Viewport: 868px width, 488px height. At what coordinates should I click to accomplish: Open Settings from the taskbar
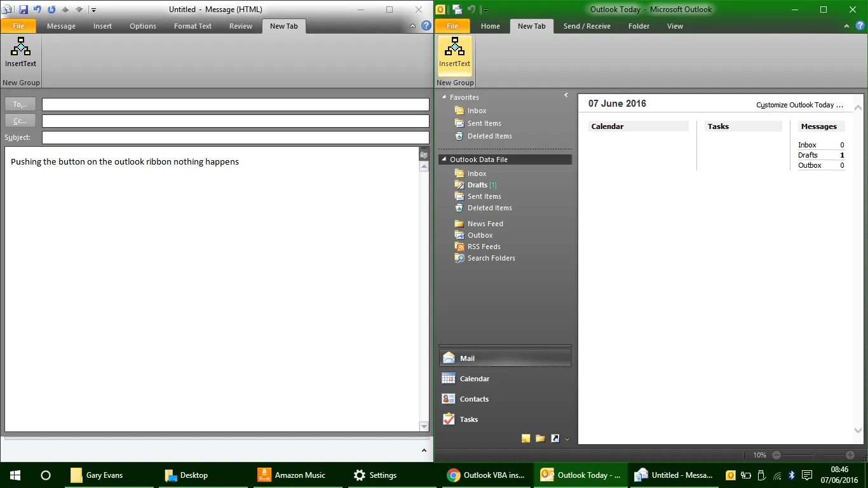click(376, 475)
